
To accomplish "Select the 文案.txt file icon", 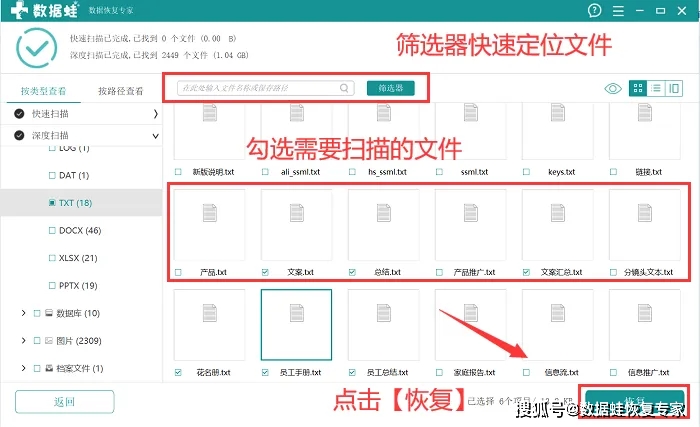I will coord(296,213).
